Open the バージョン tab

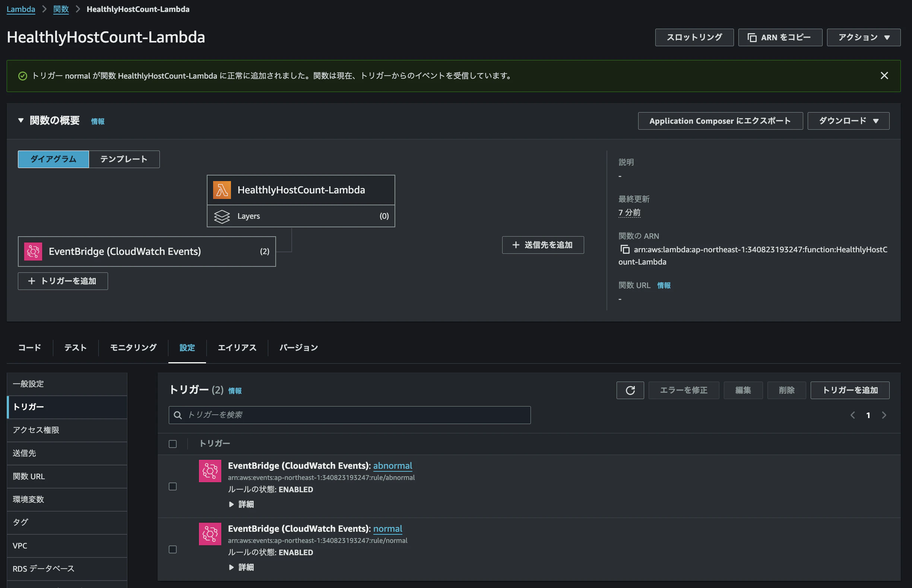pyautogui.click(x=298, y=347)
